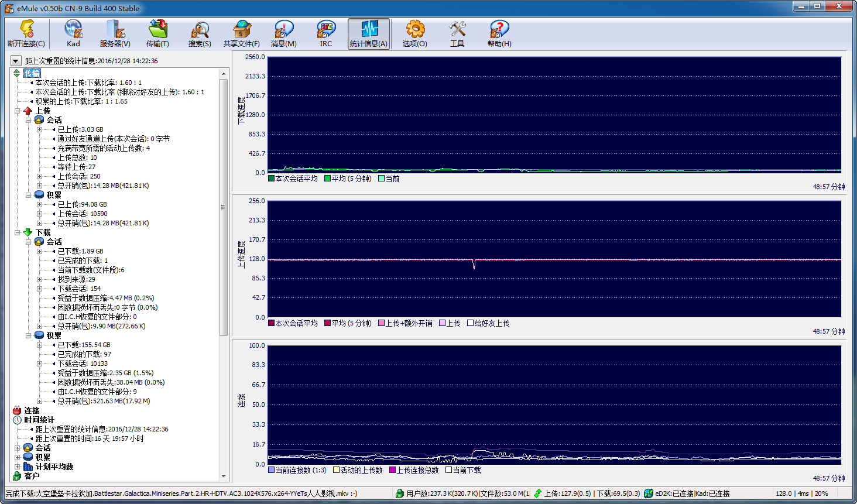Open the Servers (服务器) toolbar icon
Viewport: 857px width, 504px height.
click(x=115, y=33)
